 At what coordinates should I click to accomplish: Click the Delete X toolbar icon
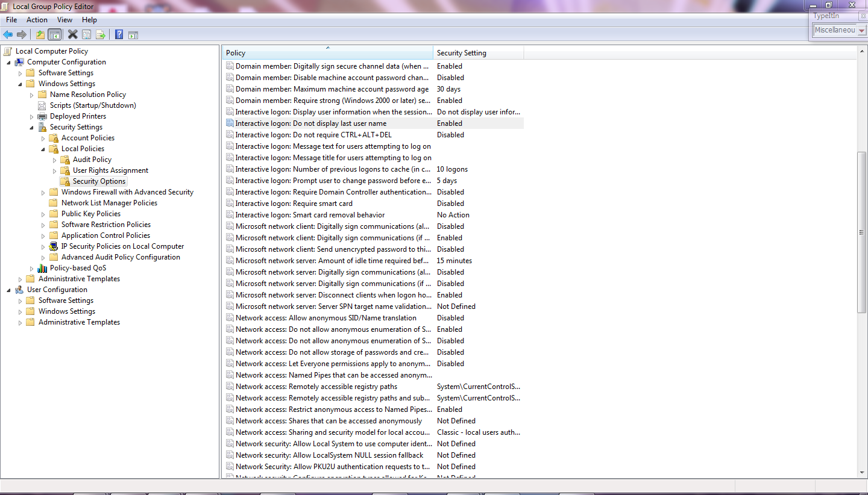click(x=72, y=35)
